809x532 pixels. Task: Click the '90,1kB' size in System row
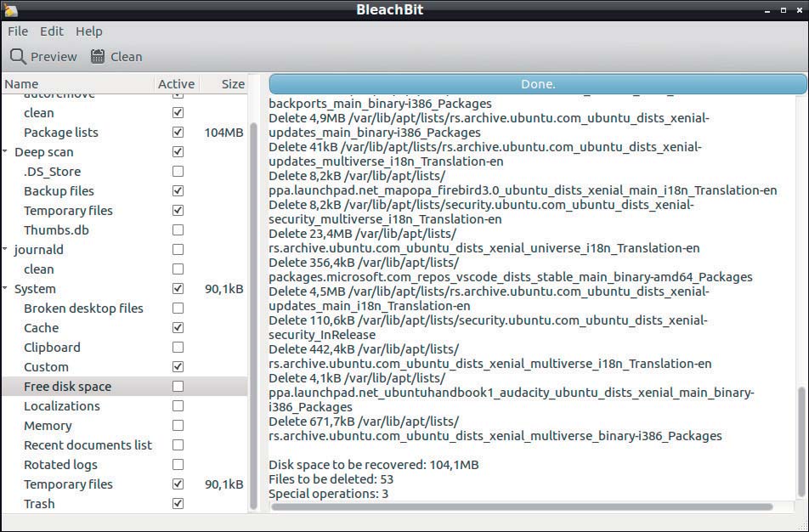[224, 289]
